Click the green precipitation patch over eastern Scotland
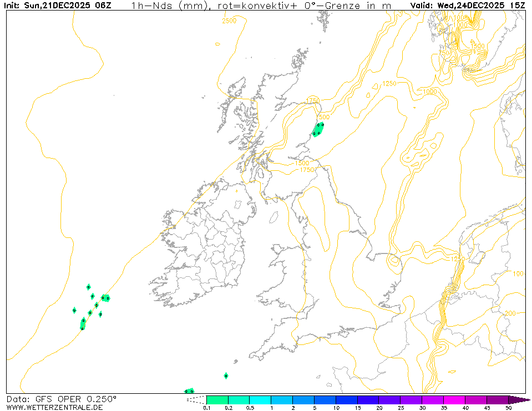532x411 pixels. (x=318, y=129)
